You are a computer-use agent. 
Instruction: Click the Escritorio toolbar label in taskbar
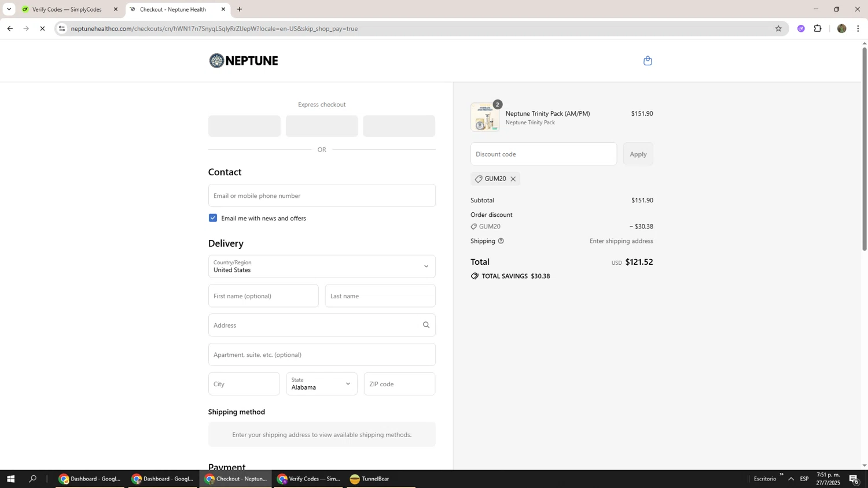click(764, 479)
